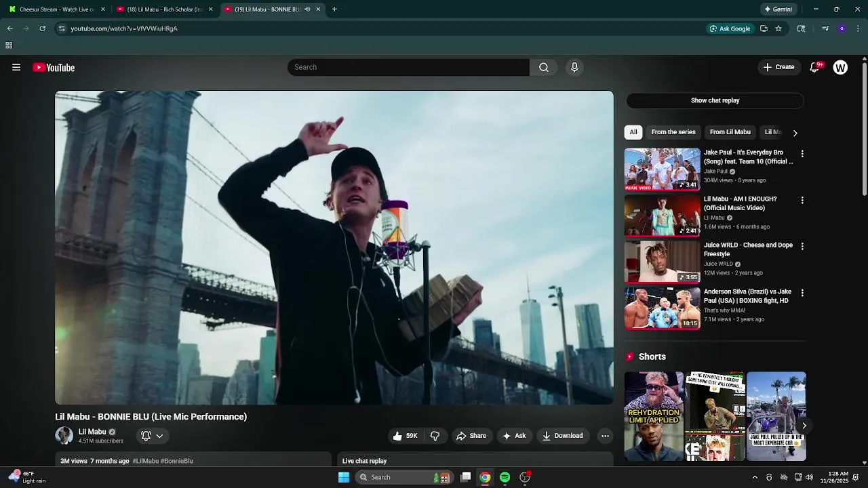This screenshot has width=868, height=488.
Task: Open options for Juice WRLD freestyle video
Action: [x=802, y=247]
